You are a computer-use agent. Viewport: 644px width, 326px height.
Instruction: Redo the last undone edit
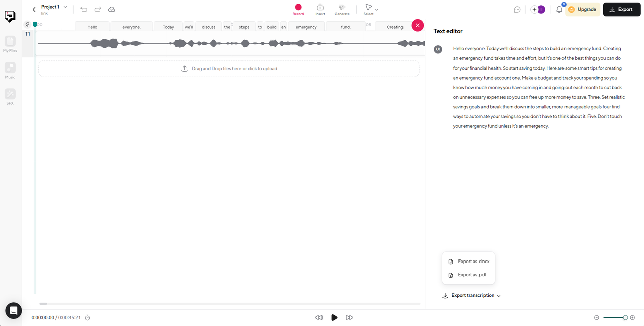[x=98, y=9]
